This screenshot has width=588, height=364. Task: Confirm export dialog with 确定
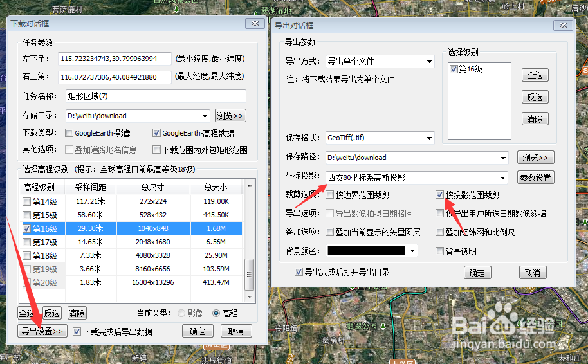[x=477, y=273]
